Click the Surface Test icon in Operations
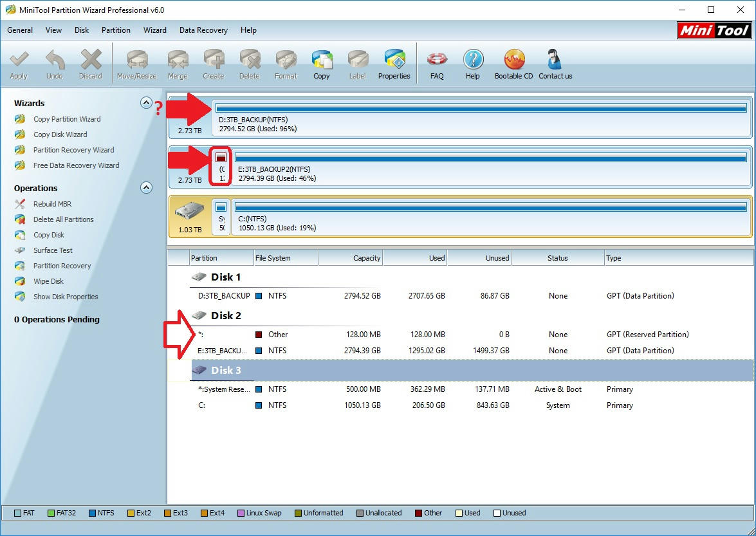 click(x=20, y=250)
